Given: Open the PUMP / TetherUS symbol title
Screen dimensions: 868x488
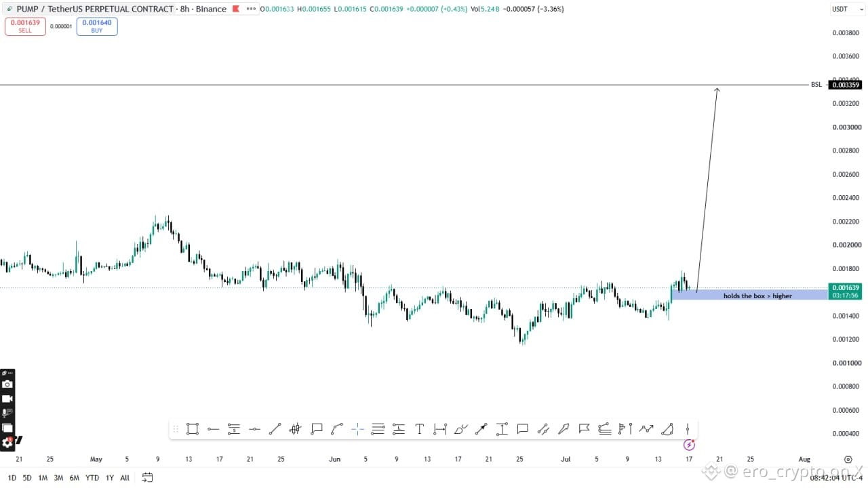Looking at the screenshot, I should [95, 9].
